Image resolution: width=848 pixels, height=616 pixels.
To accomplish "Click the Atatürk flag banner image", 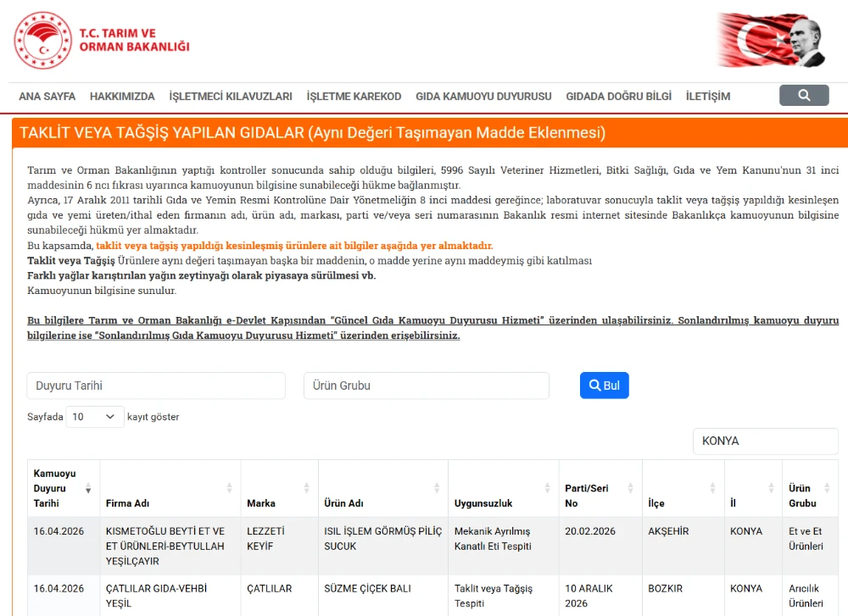I will click(x=770, y=41).
